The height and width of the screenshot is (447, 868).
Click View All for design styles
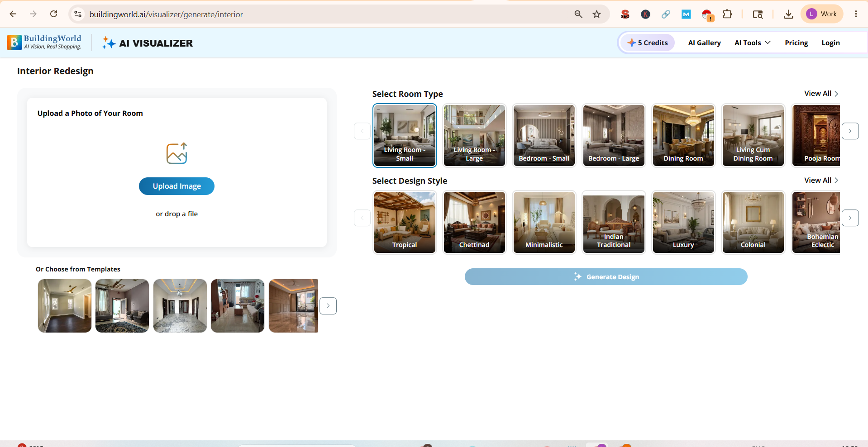(x=821, y=181)
